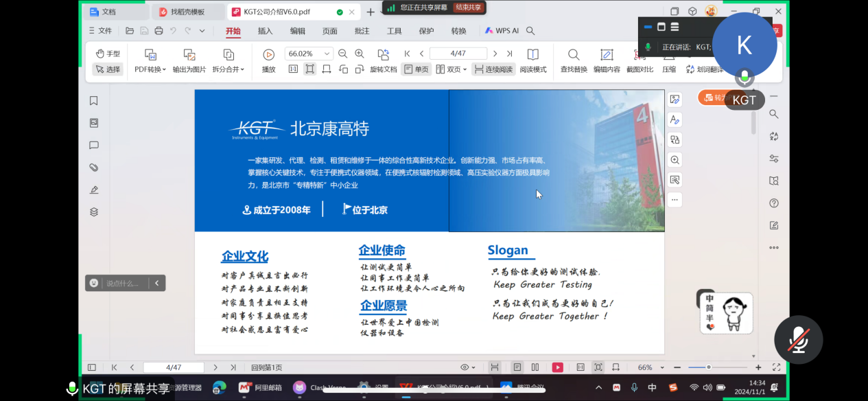
Task: Open 查找替换 find and replace
Action: coord(574,61)
